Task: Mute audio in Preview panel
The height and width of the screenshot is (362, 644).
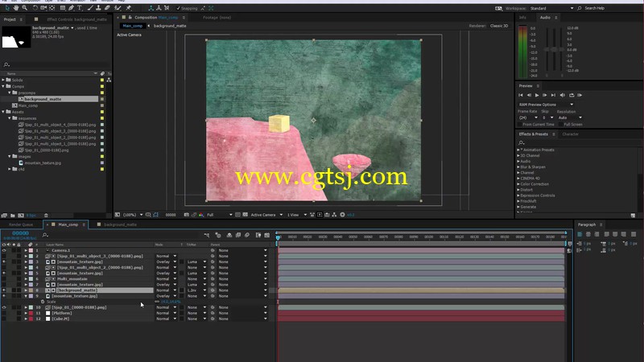Action: [562, 95]
